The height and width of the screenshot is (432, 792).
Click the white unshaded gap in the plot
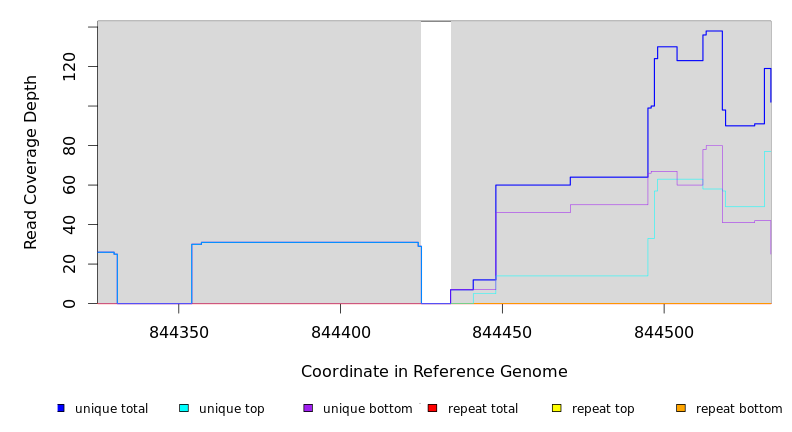click(x=436, y=160)
